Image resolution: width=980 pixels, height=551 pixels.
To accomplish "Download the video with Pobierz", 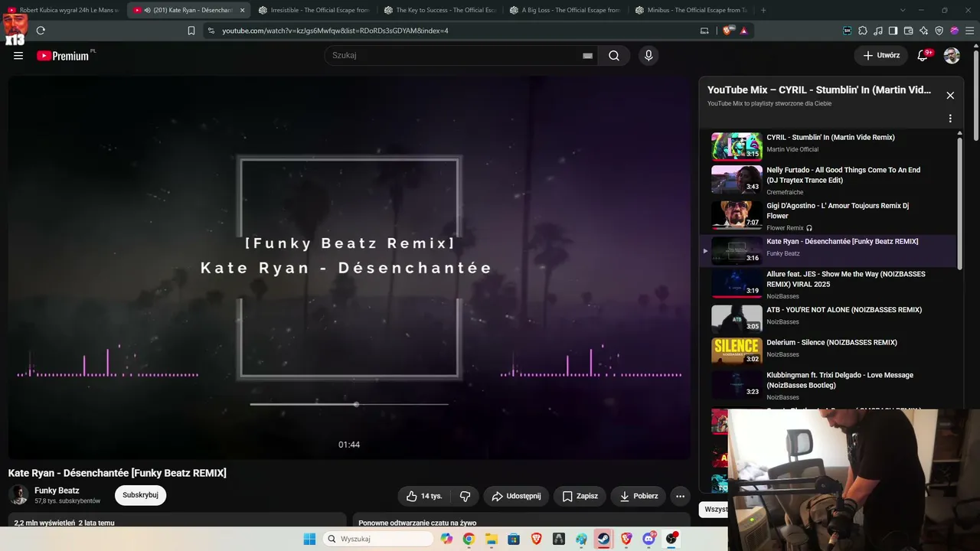I will (x=639, y=496).
